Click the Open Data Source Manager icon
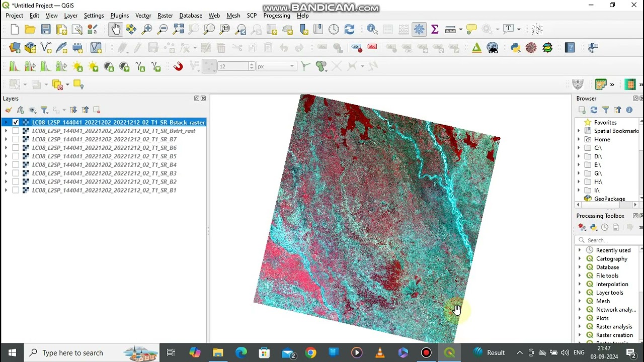Screen dimensions: 644x362 point(15,48)
